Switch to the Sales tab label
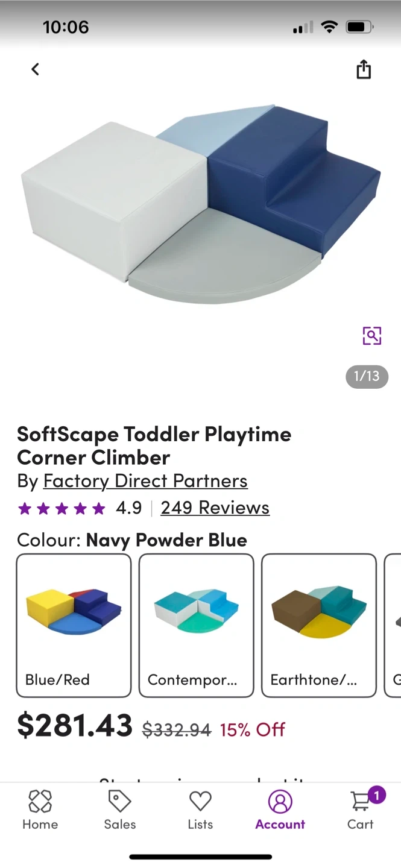 [119, 824]
